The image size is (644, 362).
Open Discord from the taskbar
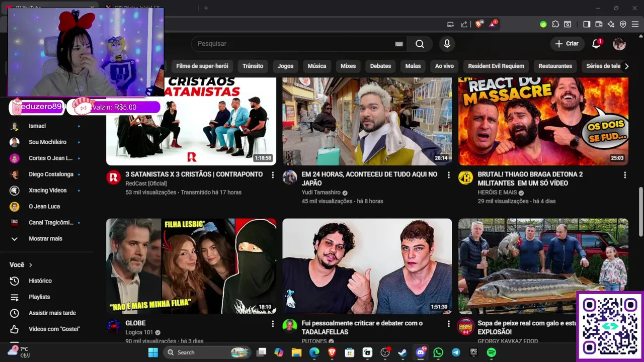tap(421, 352)
